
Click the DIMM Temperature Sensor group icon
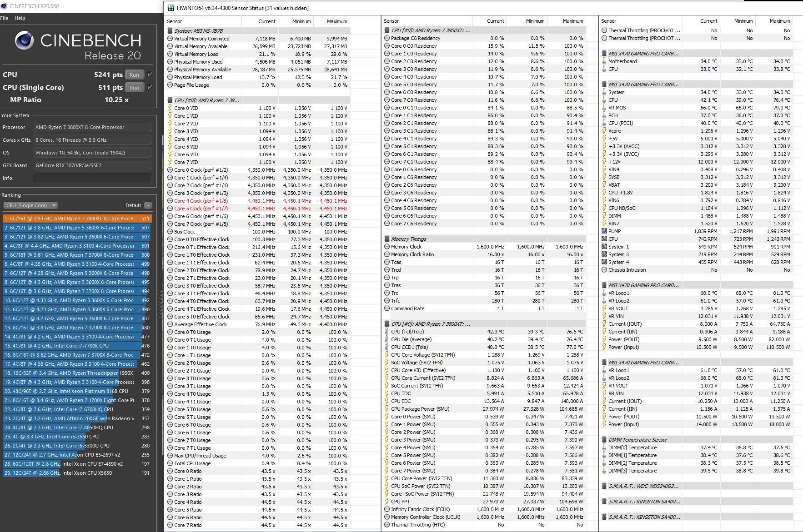pos(604,440)
